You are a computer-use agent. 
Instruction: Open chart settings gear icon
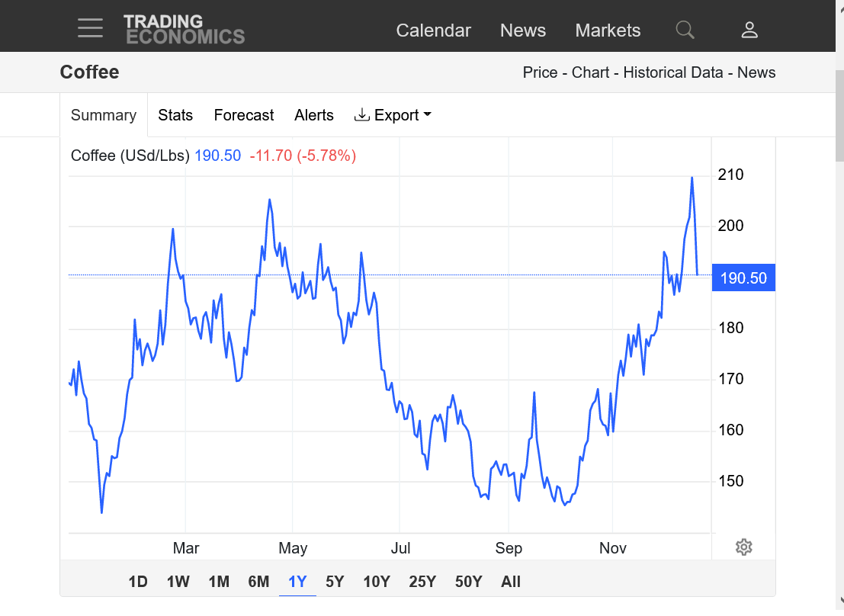tap(744, 547)
